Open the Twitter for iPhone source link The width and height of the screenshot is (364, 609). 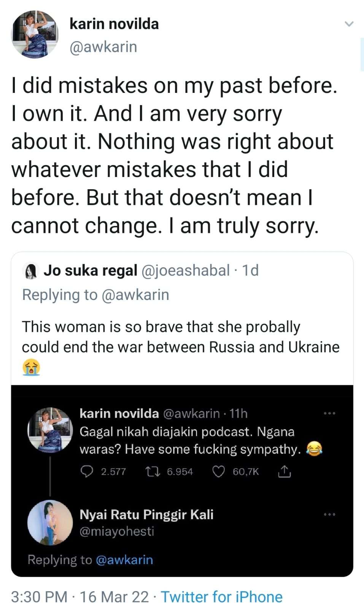[222, 597]
